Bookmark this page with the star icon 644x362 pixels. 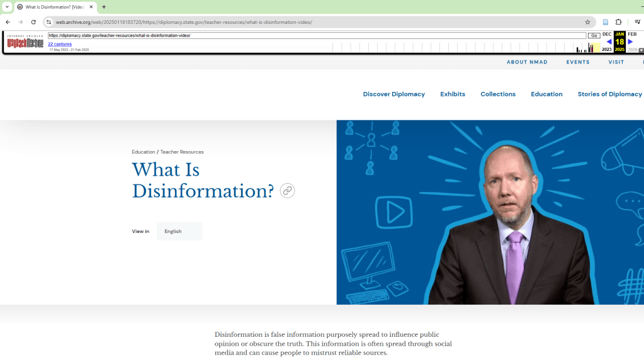587,22
